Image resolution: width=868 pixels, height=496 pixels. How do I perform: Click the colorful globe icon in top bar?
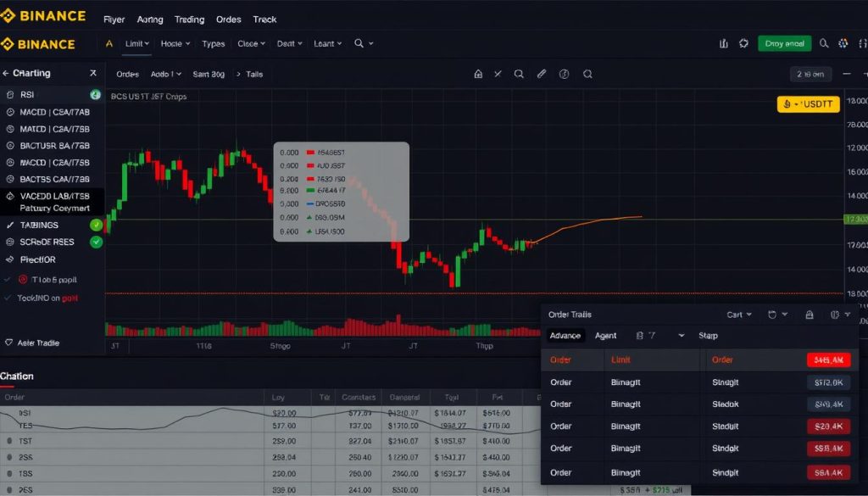click(x=843, y=43)
